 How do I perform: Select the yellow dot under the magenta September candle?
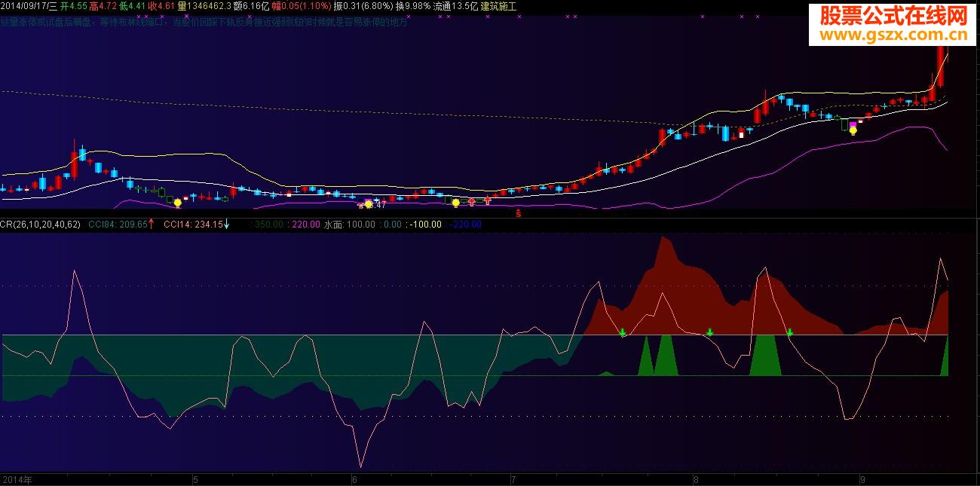pos(853,130)
